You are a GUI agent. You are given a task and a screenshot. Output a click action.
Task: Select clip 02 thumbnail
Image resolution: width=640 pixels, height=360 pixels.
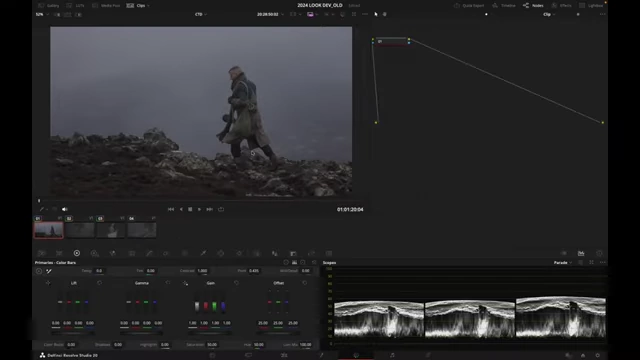coord(80,230)
